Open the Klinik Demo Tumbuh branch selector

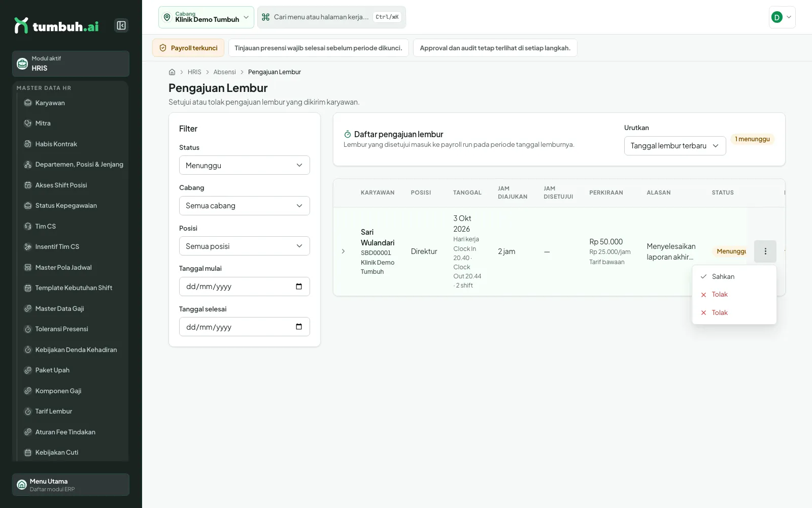tap(206, 17)
